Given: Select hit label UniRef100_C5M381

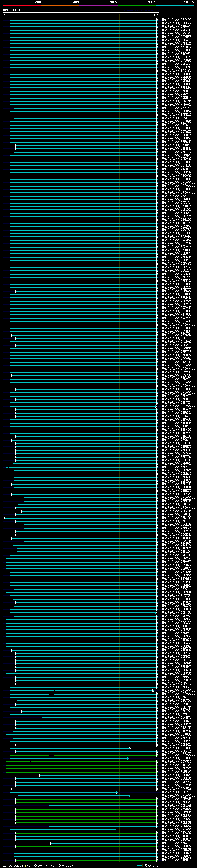Looking at the screenshot, I should point(177,812).
